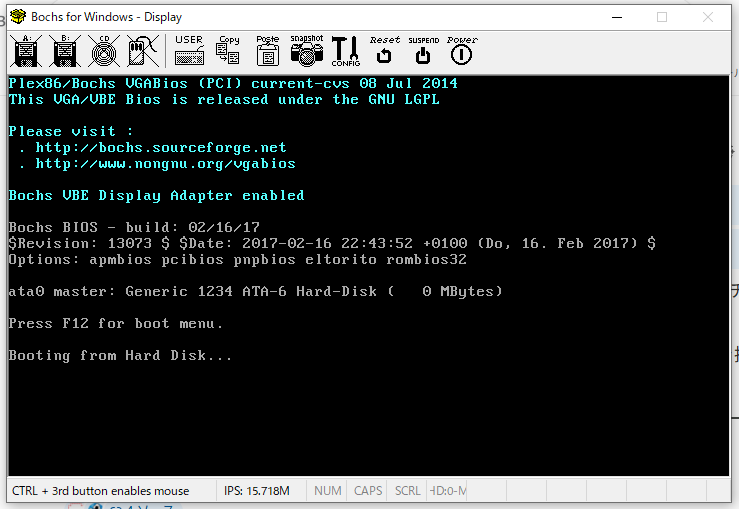Click 'CTRL + 3rd button enables mouse' text
The image size is (739, 509).
[x=100, y=491]
